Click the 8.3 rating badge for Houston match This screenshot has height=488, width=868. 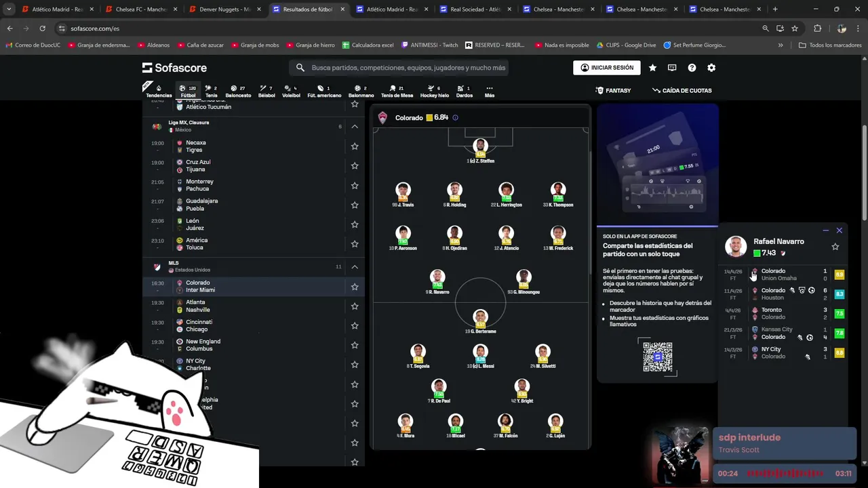click(x=840, y=294)
